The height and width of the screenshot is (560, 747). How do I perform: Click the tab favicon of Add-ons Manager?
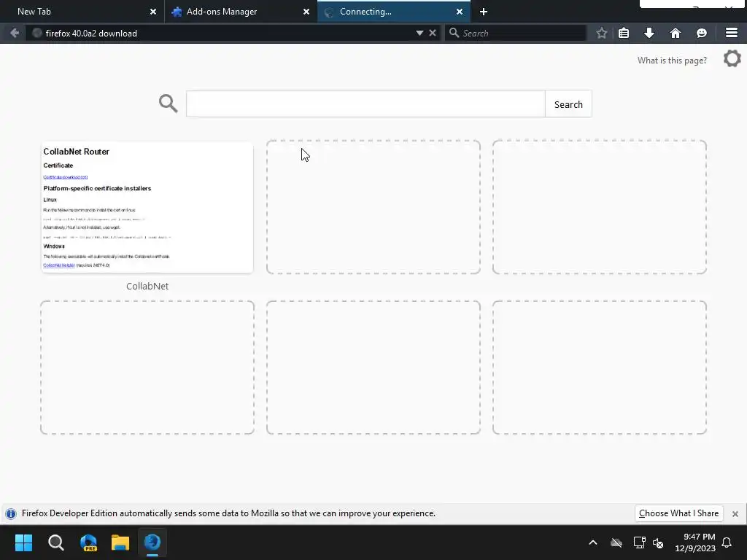(x=177, y=12)
